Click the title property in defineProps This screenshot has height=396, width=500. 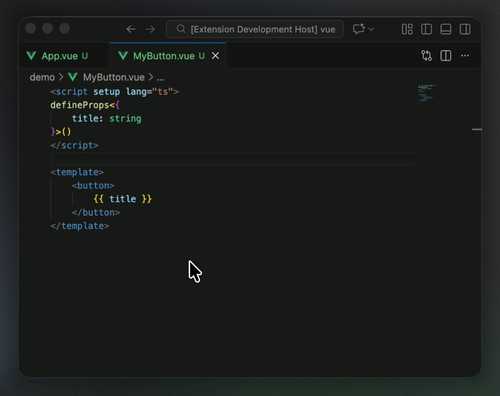tap(85, 119)
